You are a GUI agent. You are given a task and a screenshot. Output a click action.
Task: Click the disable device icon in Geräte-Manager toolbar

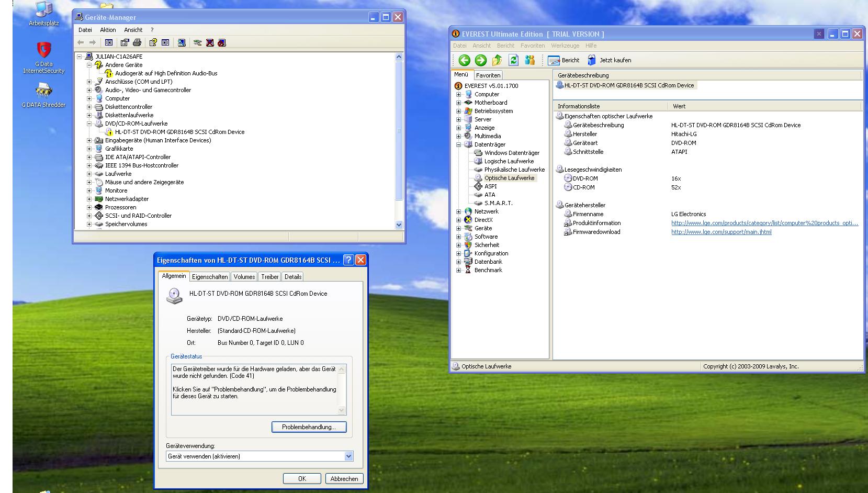tap(222, 42)
